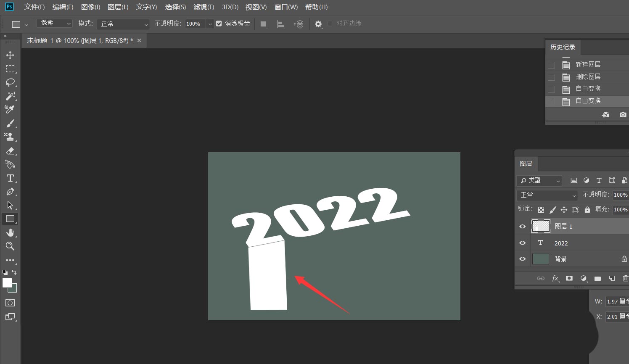The image size is (629, 364).
Task: Select the Rectangle shape tool
Action: pyautogui.click(x=10, y=219)
